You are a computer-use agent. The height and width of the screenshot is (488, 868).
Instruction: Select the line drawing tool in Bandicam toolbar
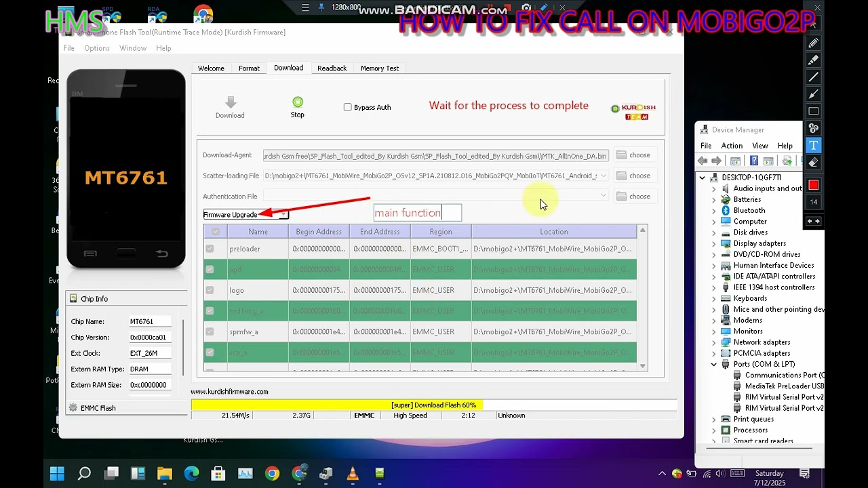(x=814, y=77)
